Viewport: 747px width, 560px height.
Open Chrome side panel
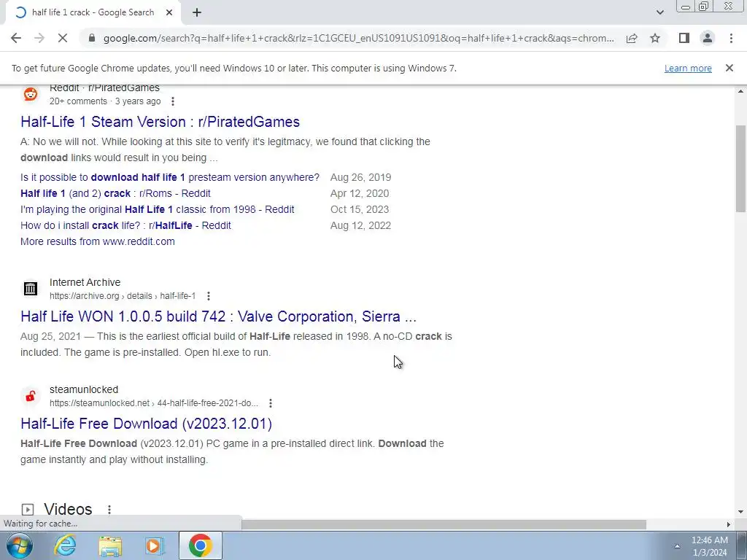(684, 38)
